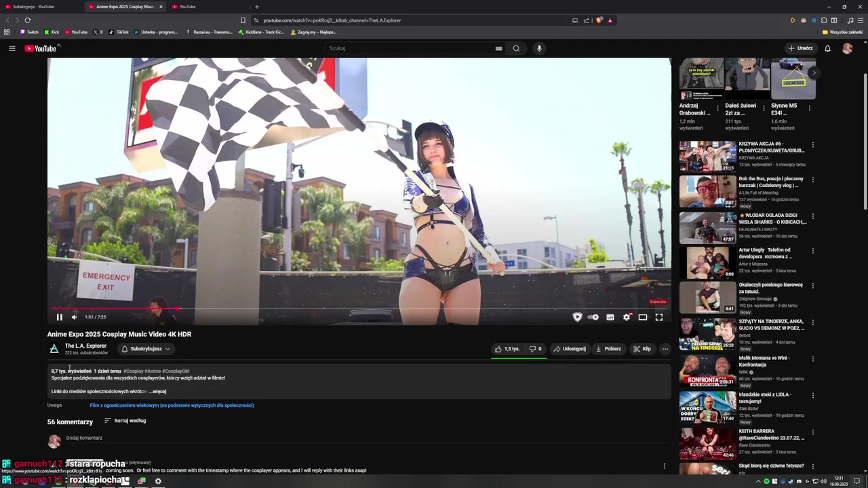Start voice search with microphone icon
The height and width of the screenshot is (488, 868).
pyautogui.click(x=539, y=48)
